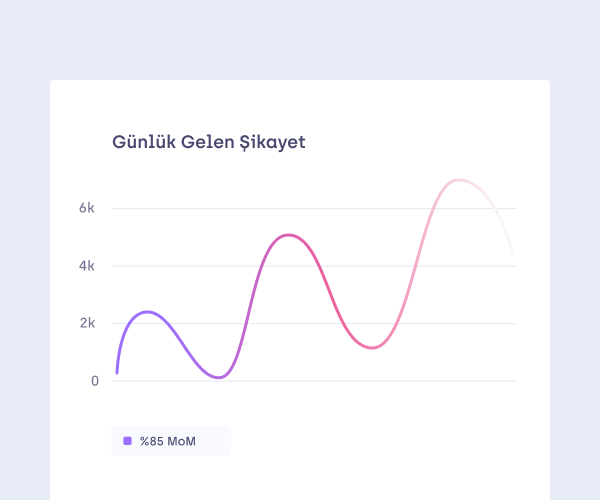Select the middle peak near 5k
Image resolution: width=600 pixels, height=500 pixels.
coord(289,235)
